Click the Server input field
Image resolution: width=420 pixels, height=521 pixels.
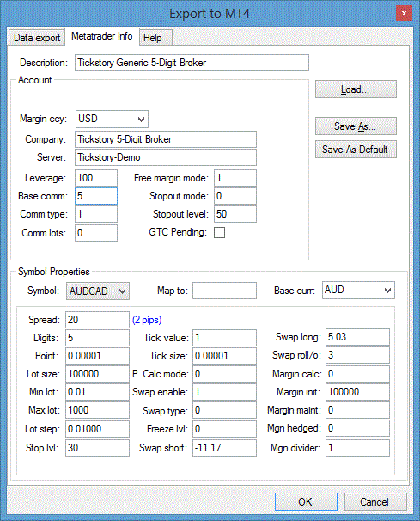166,157
